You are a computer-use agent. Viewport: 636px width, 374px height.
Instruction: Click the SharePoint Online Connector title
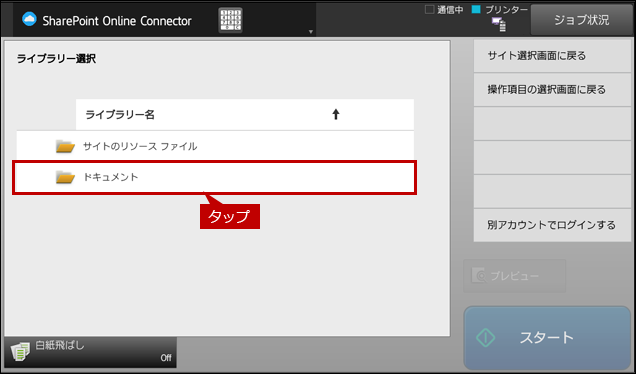point(117,21)
